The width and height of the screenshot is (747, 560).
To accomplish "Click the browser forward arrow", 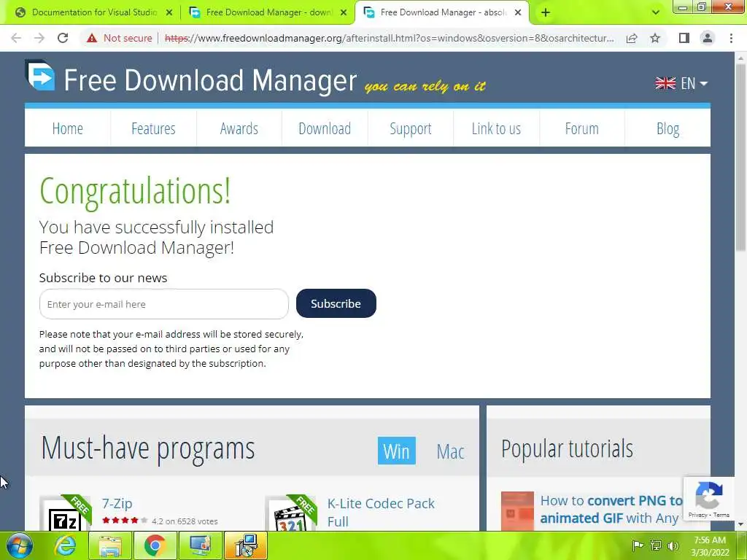I will 39,38.
